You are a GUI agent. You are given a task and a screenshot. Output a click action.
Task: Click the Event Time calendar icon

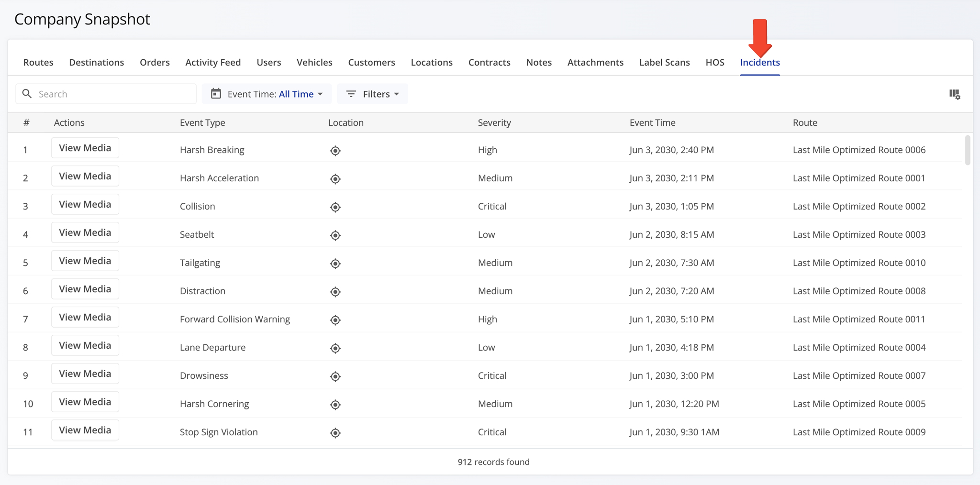(x=216, y=93)
